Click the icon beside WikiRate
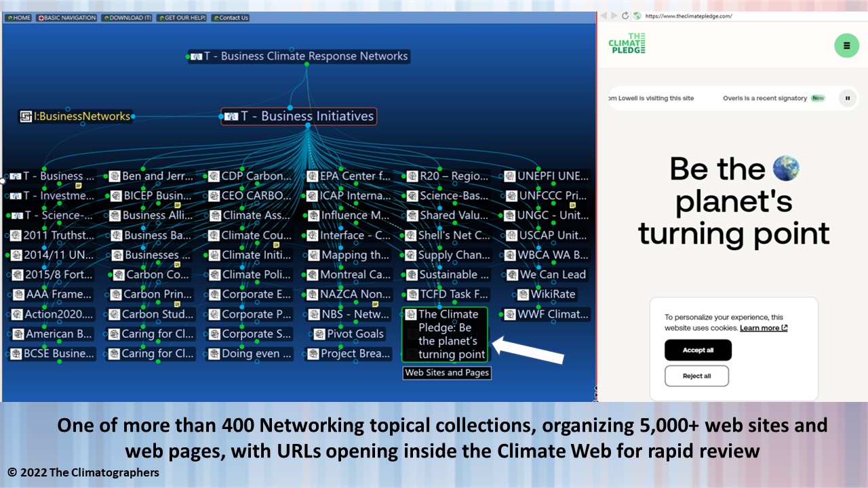 524,295
